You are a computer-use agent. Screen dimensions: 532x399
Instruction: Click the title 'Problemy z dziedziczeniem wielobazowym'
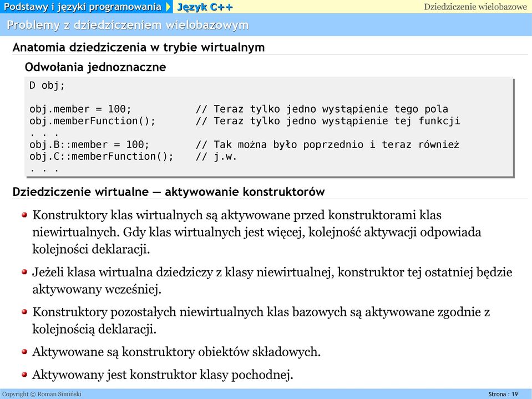tap(128, 25)
